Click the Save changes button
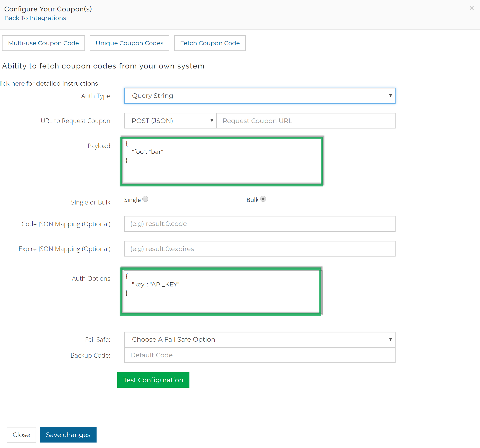 [68, 435]
